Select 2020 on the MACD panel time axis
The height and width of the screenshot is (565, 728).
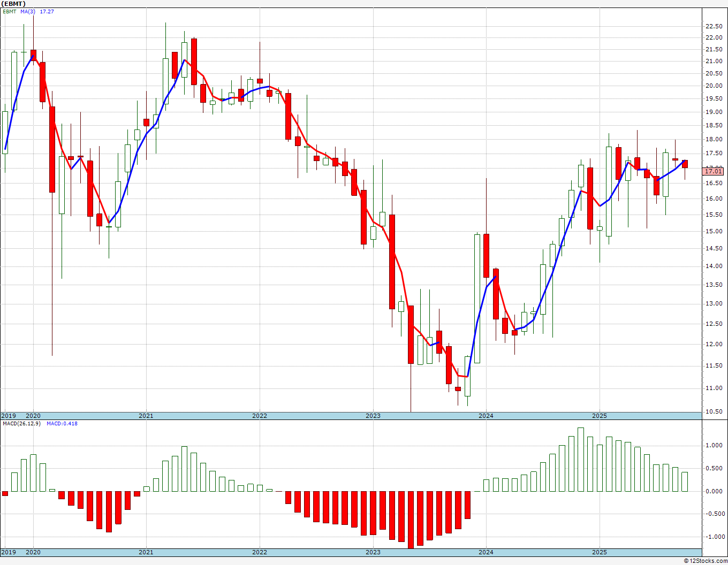click(x=33, y=552)
